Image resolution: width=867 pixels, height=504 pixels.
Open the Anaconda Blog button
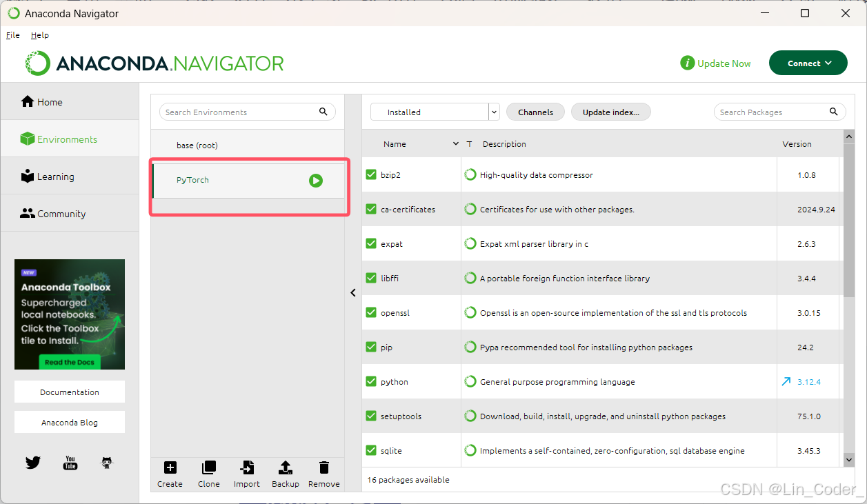(x=70, y=422)
